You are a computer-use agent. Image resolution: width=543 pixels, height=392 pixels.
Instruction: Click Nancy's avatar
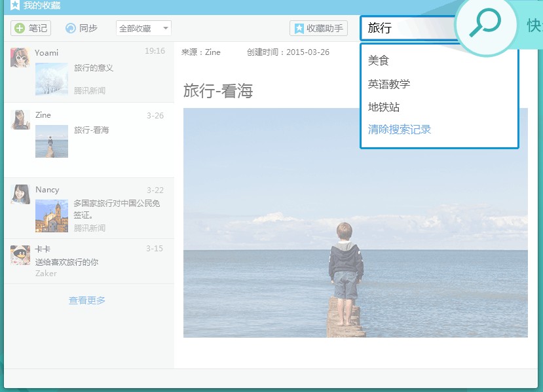point(20,194)
